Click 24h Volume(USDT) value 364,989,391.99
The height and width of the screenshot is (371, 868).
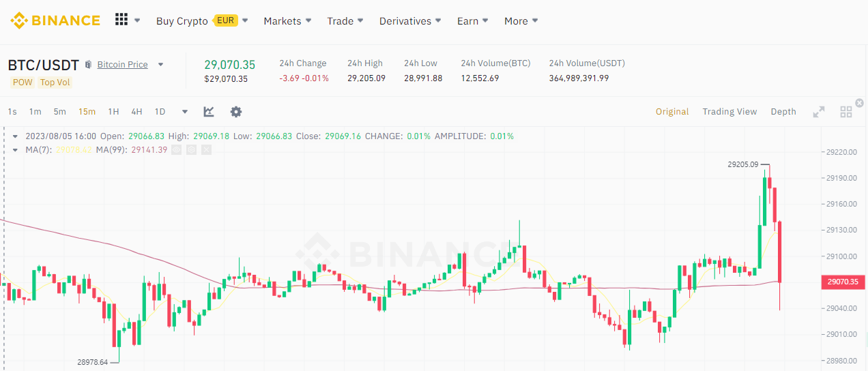579,78
